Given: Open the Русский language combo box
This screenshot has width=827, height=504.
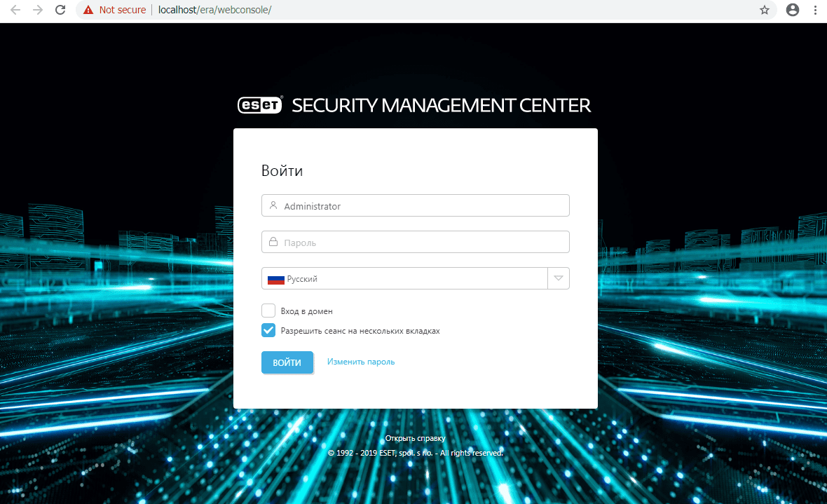Looking at the screenshot, I should point(415,278).
